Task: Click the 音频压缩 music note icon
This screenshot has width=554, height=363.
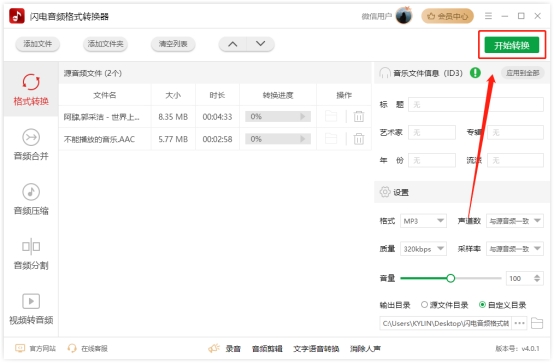Action: 31,192
